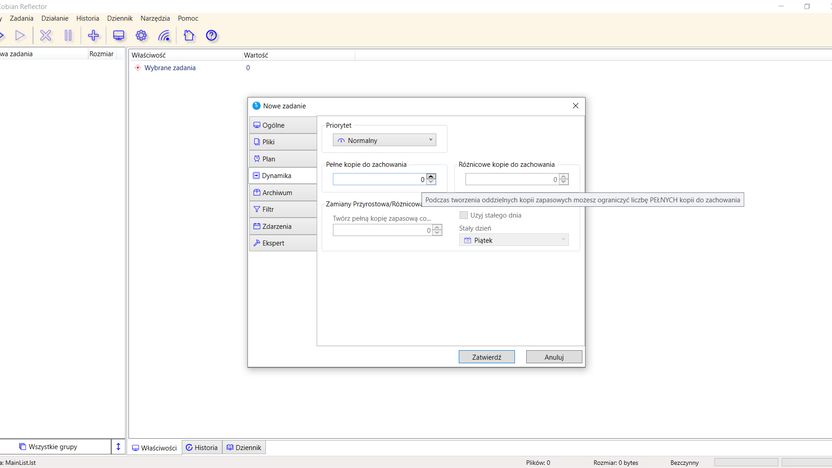
Task: Switch to the Właściwości bottom tab
Action: point(155,447)
